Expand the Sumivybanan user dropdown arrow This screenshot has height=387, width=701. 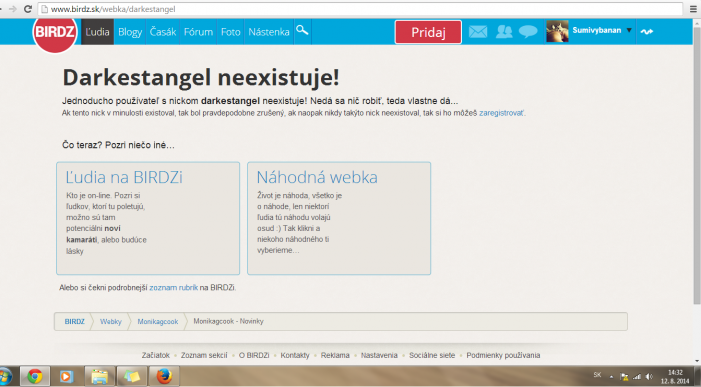[x=629, y=30]
